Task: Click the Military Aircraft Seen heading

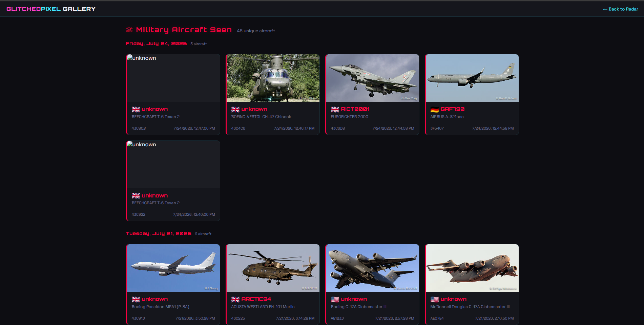Action: [x=184, y=30]
